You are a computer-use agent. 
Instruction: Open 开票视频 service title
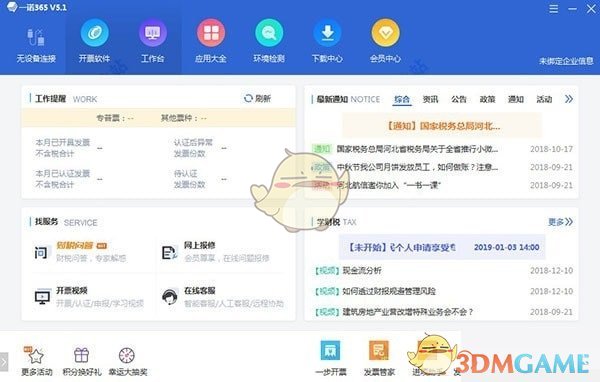tap(72, 291)
